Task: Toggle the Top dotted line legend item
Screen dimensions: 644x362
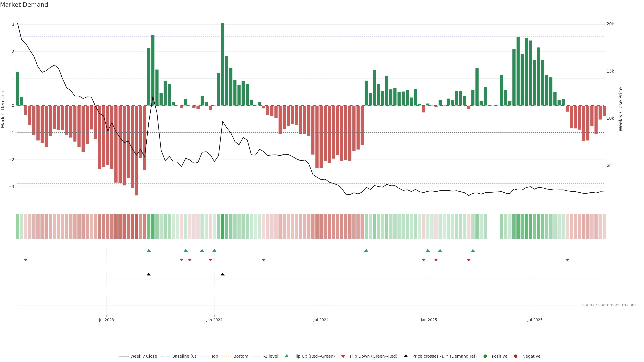Action: tap(214, 356)
